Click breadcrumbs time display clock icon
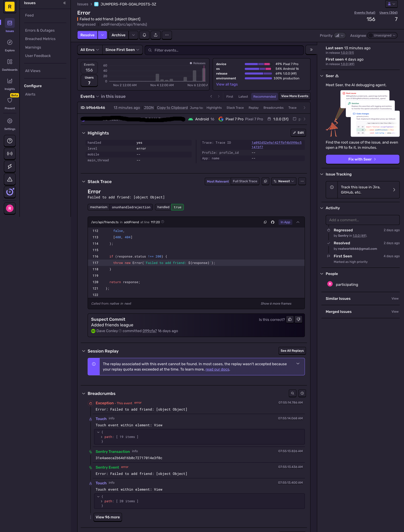The width and height of the screenshot is (404, 532). 302,393
